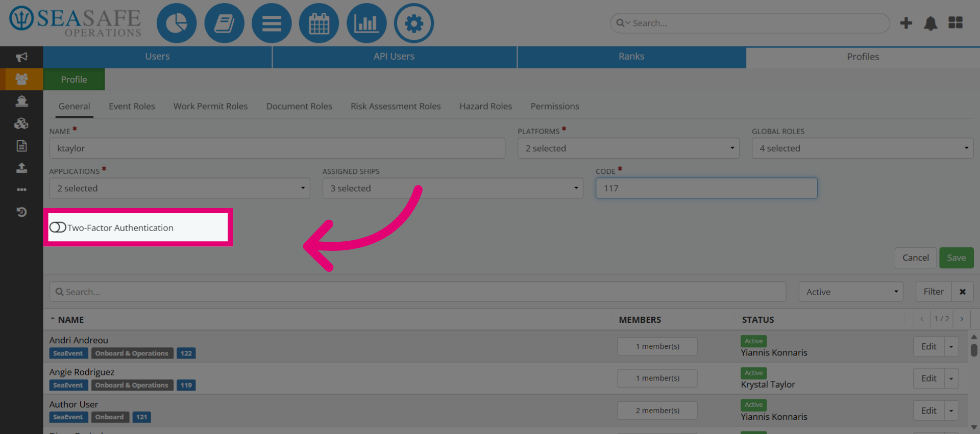Click the plus add icon
The width and height of the screenshot is (980, 434).
[906, 23]
